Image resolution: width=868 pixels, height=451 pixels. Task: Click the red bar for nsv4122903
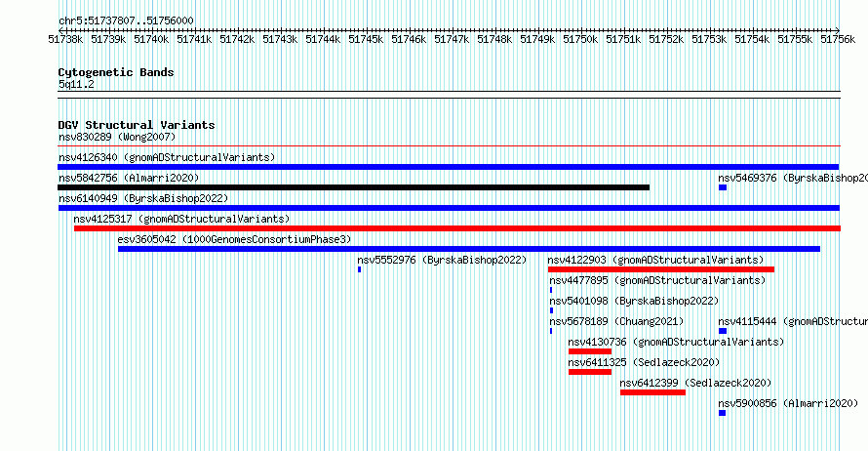[x=661, y=269]
